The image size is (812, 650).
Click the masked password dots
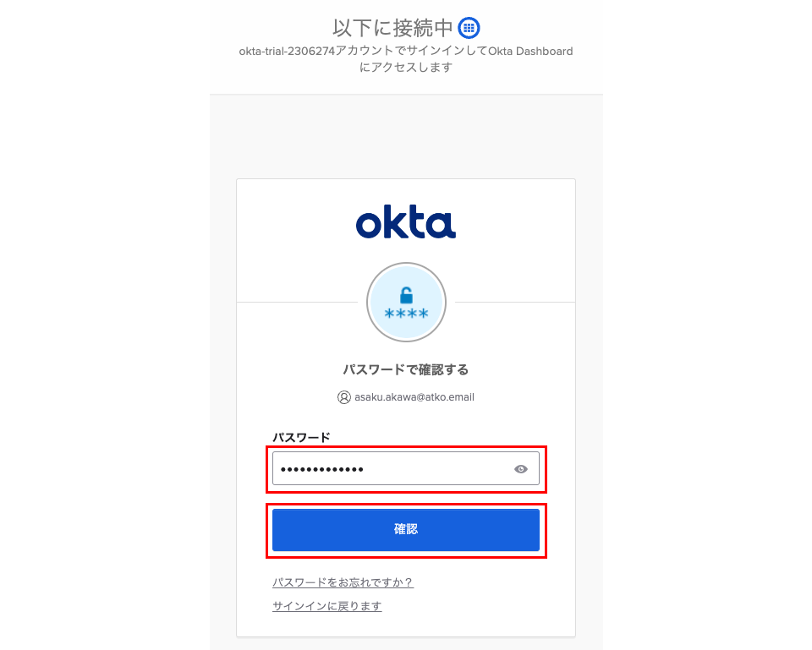tap(322, 469)
